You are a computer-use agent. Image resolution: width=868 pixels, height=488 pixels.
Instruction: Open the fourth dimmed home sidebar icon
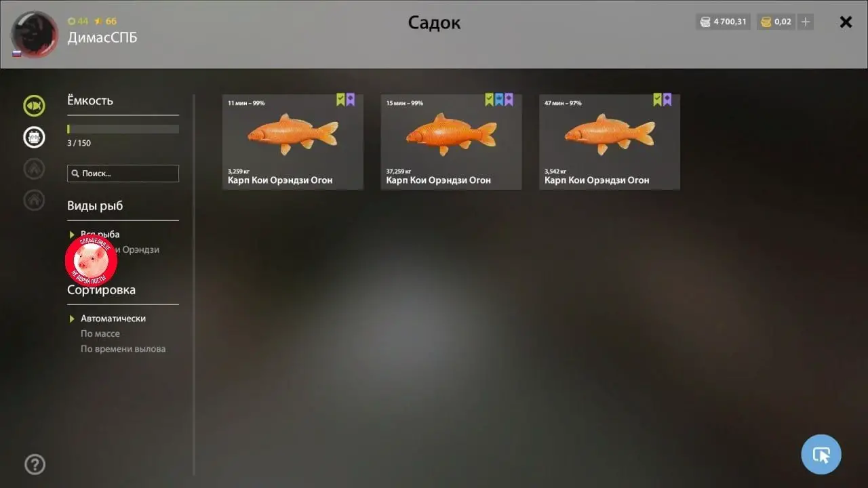pyautogui.click(x=34, y=200)
